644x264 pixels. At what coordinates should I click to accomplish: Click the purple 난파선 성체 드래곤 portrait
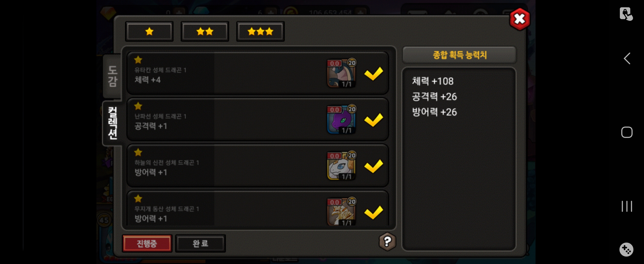342,120
